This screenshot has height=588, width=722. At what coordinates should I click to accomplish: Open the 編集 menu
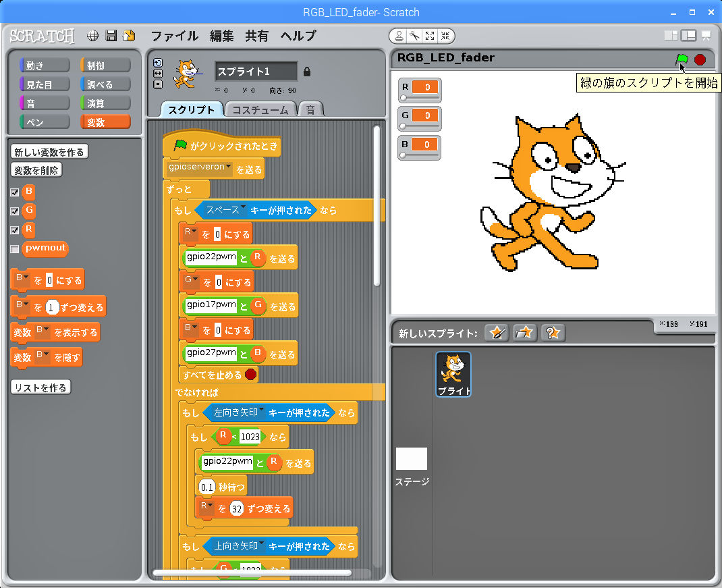pos(221,36)
